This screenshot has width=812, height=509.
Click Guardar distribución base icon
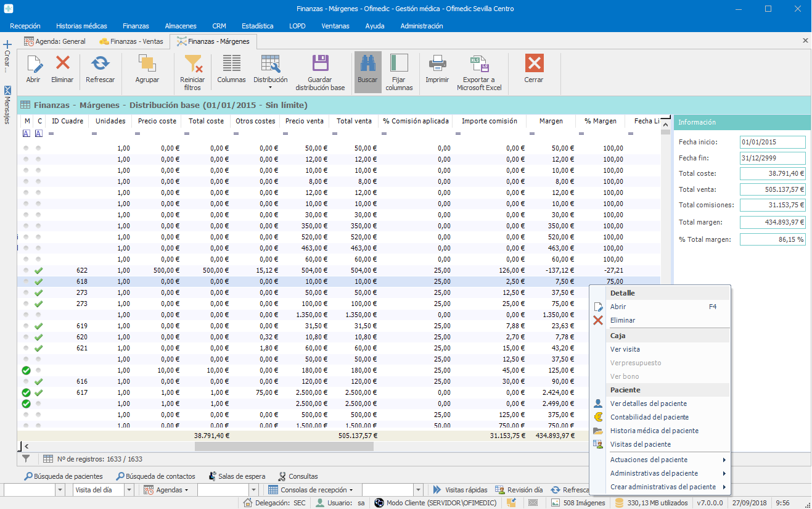(320, 64)
